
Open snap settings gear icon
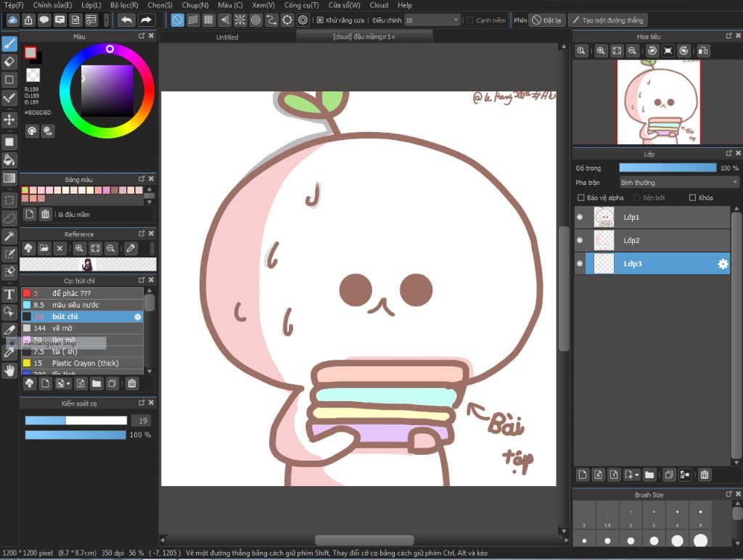click(x=303, y=20)
